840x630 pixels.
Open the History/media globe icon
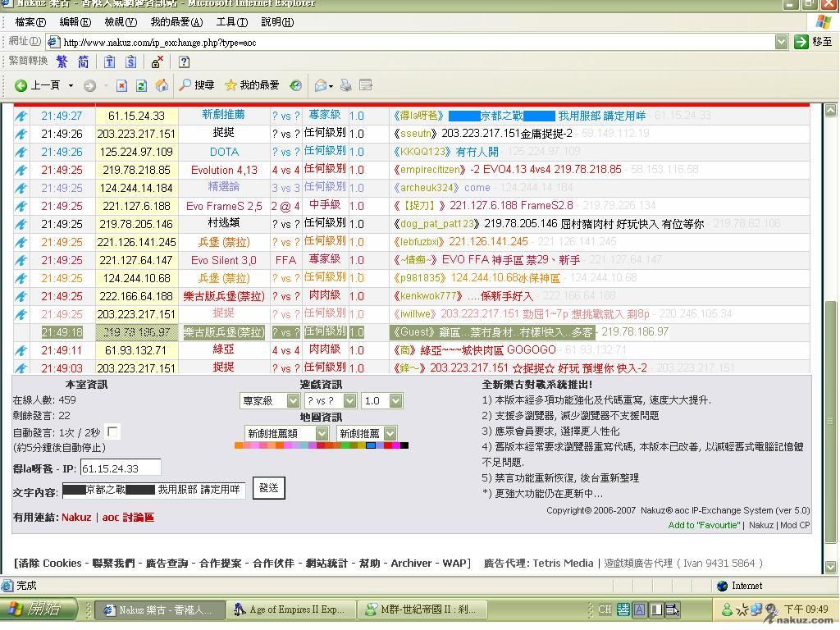pos(295,85)
